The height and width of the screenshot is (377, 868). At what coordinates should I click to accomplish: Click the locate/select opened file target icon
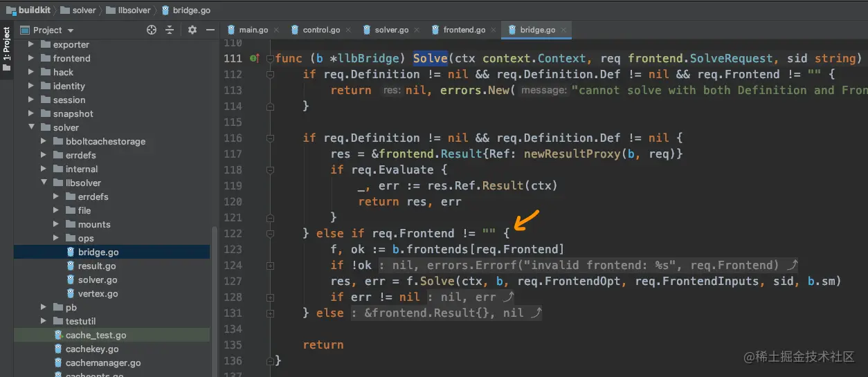click(x=152, y=30)
